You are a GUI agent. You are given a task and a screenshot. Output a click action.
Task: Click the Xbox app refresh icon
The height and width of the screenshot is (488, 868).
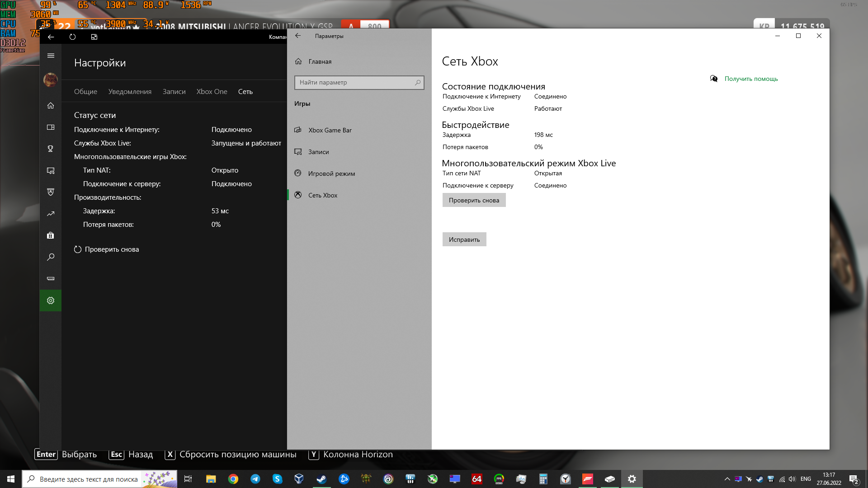tap(72, 37)
